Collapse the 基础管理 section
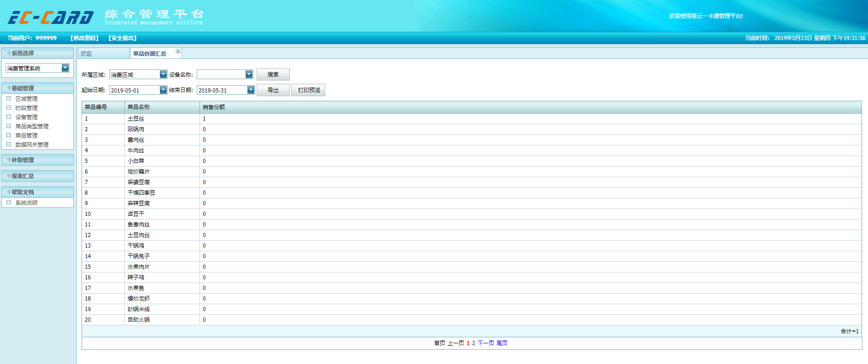This screenshot has width=868, height=364. pyautogui.click(x=38, y=88)
